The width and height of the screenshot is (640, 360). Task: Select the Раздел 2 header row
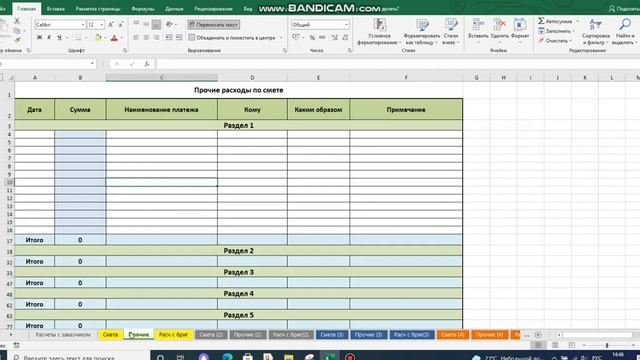(239, 251)
